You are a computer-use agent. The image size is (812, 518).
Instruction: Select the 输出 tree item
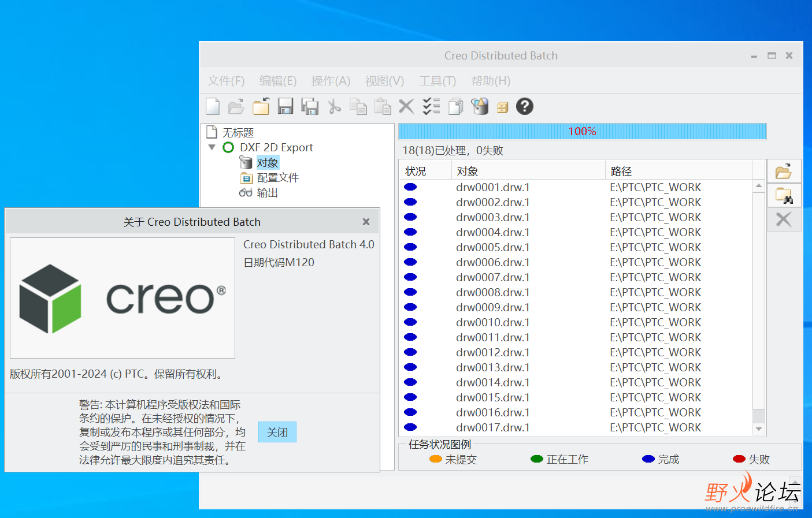click(268, 193)
